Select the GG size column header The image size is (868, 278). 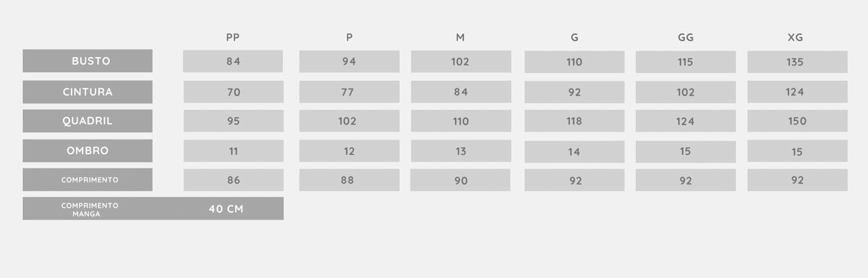click(x=686, y=37)
